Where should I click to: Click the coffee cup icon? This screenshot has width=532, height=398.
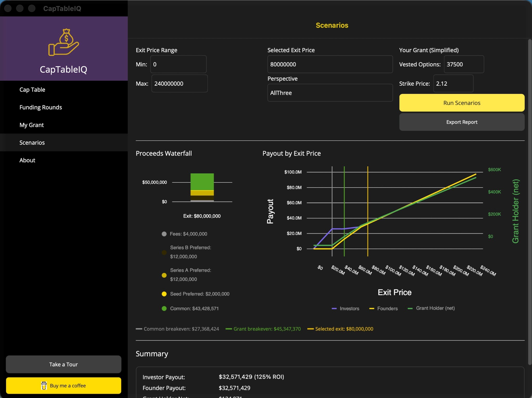pyautogui.click(x=44, y=385)
